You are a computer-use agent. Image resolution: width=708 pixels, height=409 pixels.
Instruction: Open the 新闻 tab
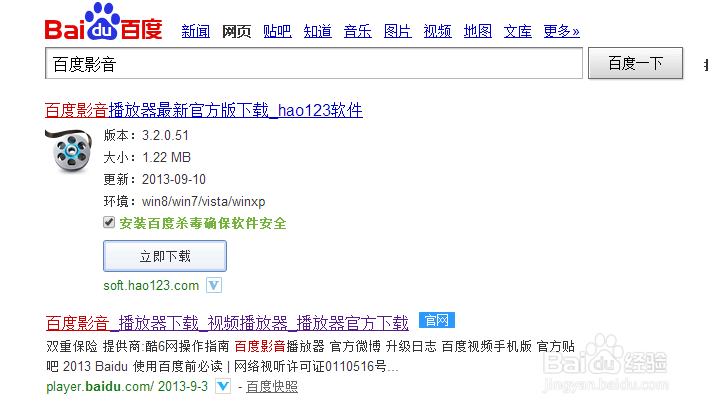point(196,31)
